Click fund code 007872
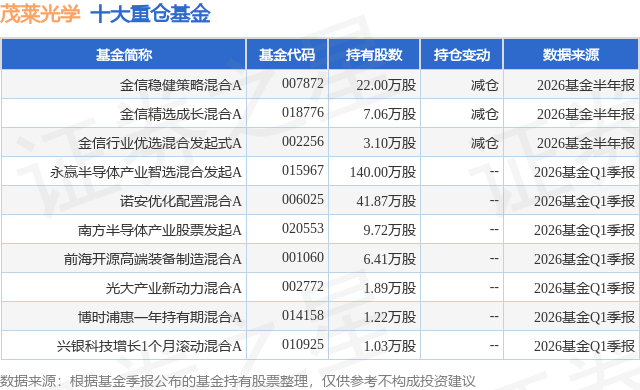Viewport: 640px width, 390px height. (303, 84)
